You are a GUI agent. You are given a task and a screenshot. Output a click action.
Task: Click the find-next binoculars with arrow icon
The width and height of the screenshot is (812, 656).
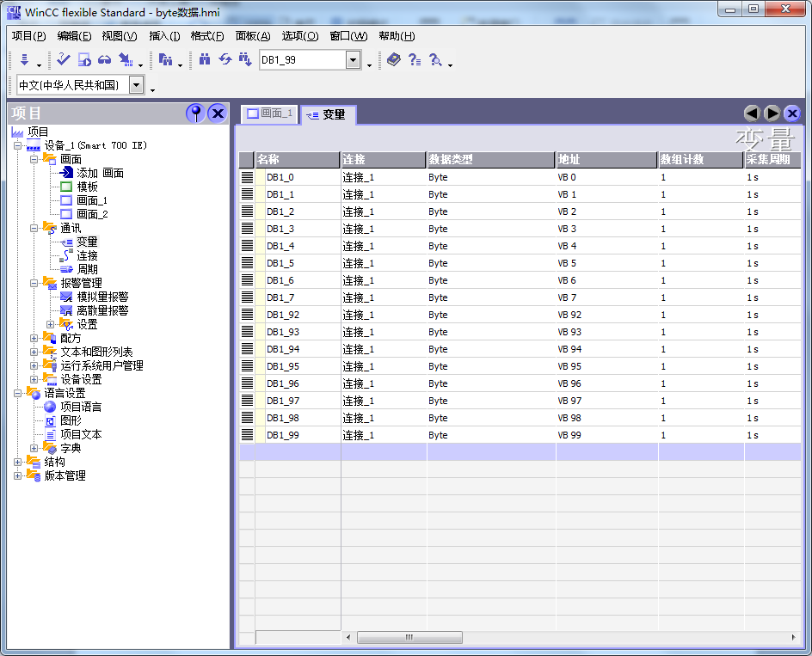pos(245,59)
